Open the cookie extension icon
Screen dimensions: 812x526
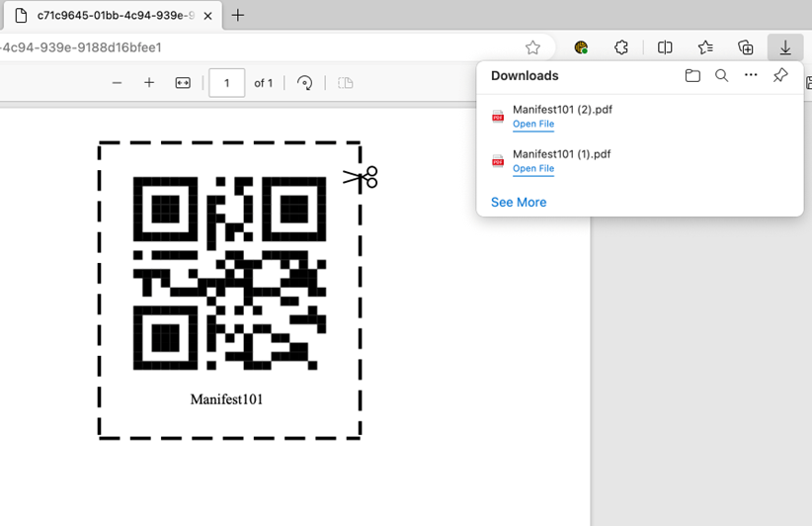click(x=581, y=47)
